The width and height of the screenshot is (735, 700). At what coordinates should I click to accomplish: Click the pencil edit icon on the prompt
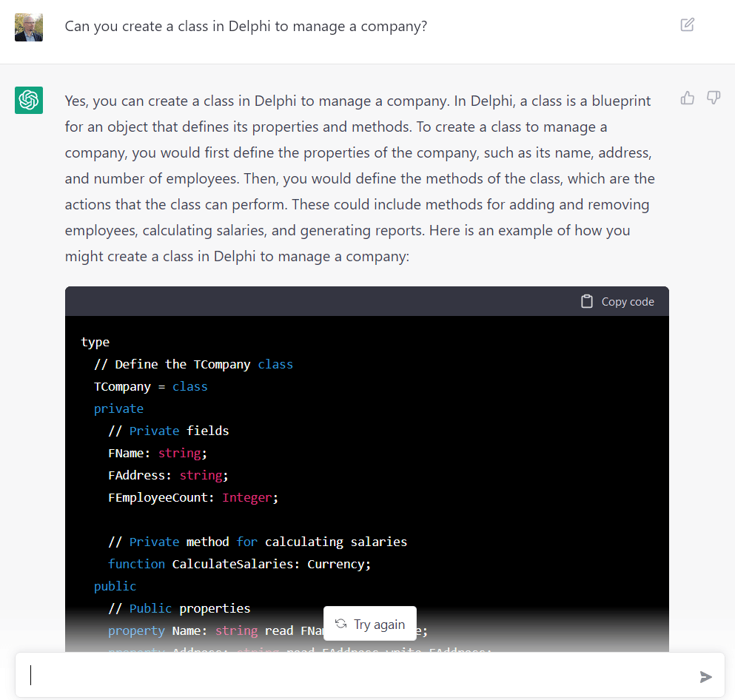[x=688, y=24]
